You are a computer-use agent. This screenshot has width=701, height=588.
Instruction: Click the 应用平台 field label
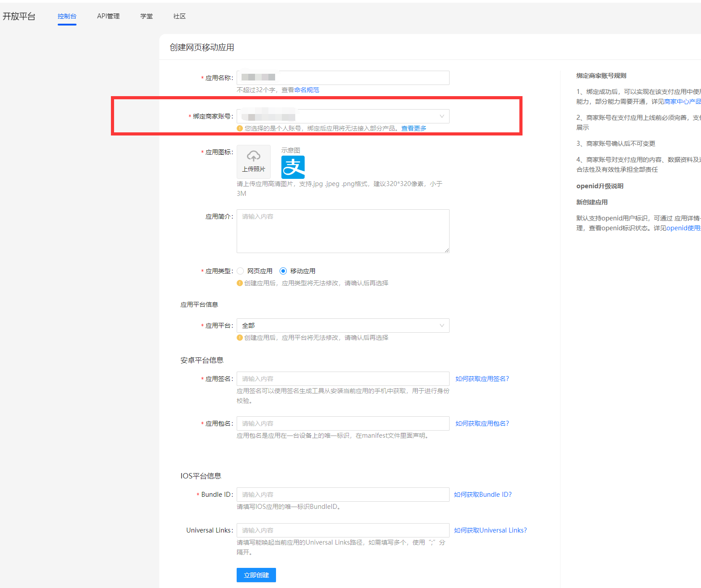(x=219, y=326)
